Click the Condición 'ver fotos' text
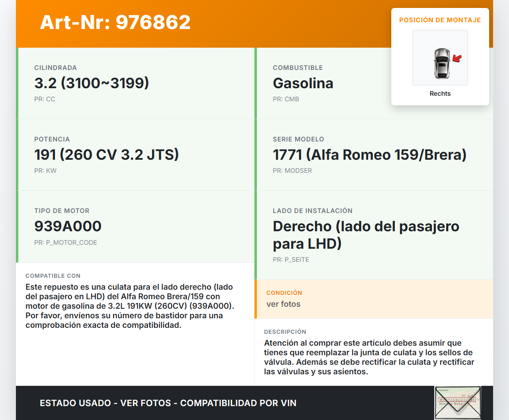Screen dimensions: 509x420 coord(284,304)
